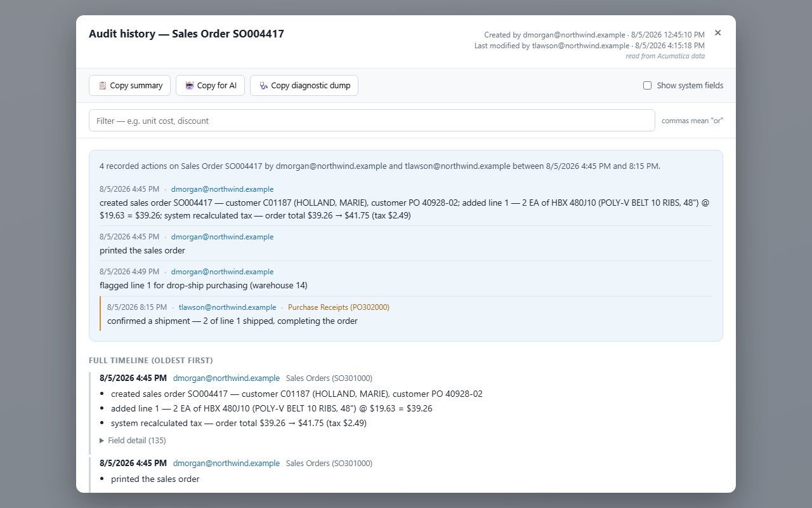
Task: Close the audit history dialog
Action: 717,33
